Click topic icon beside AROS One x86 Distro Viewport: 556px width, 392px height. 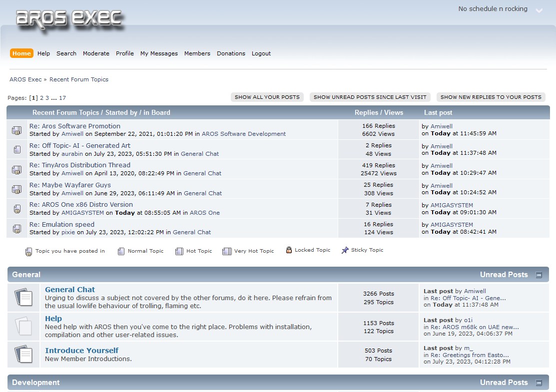[x=16, y=209]
